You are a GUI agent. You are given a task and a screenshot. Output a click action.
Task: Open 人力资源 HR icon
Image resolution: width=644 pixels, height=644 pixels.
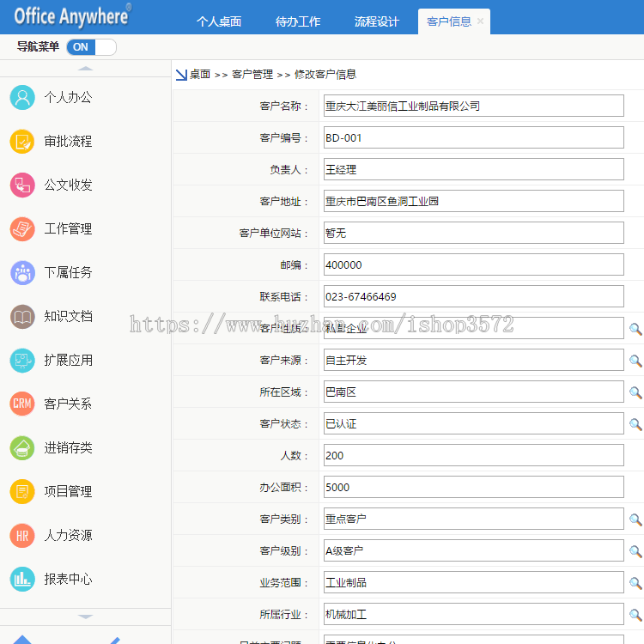coord(22,536)
